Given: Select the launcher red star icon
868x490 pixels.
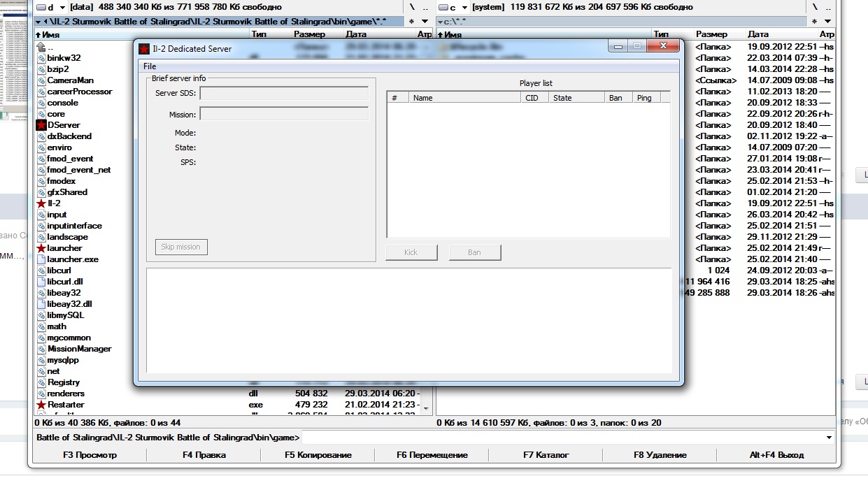Looking at the screenshot, I should tap(41, 248).
